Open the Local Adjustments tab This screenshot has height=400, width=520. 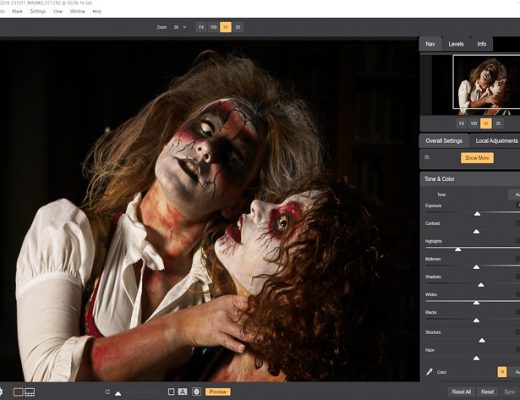496,141
